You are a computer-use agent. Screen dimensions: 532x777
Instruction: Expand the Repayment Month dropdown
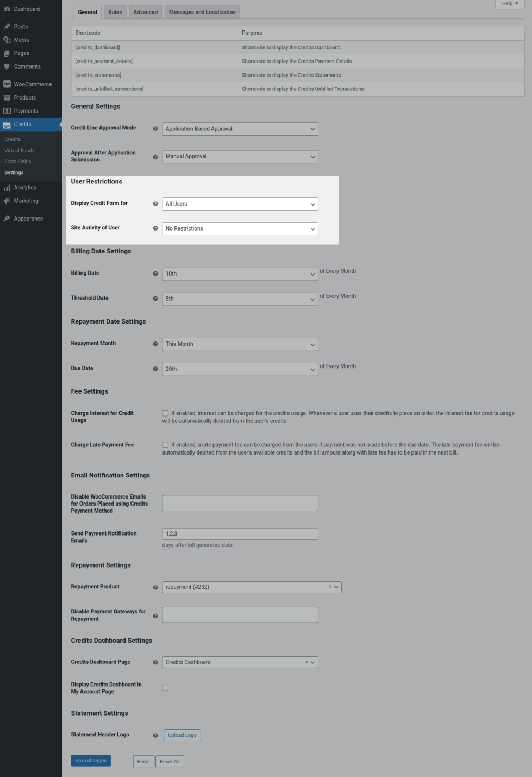pyautogui.click(x=240, y=344)
